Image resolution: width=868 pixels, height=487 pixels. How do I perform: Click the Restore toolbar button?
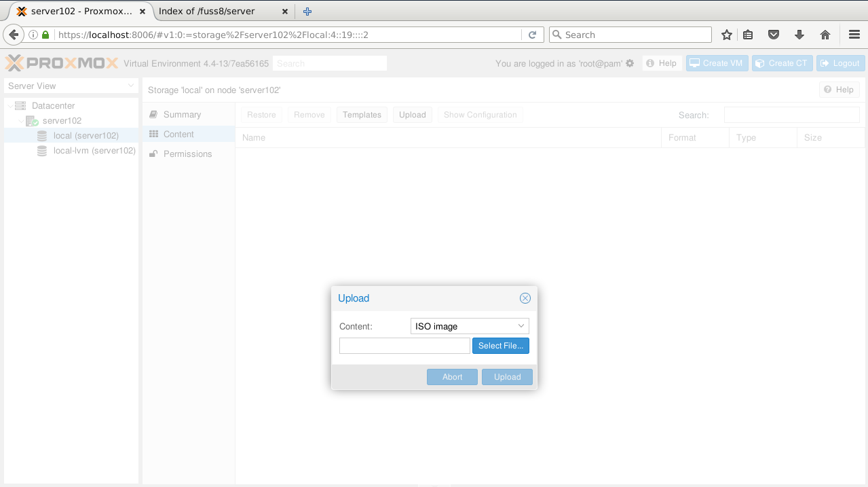tap(261, 115)
